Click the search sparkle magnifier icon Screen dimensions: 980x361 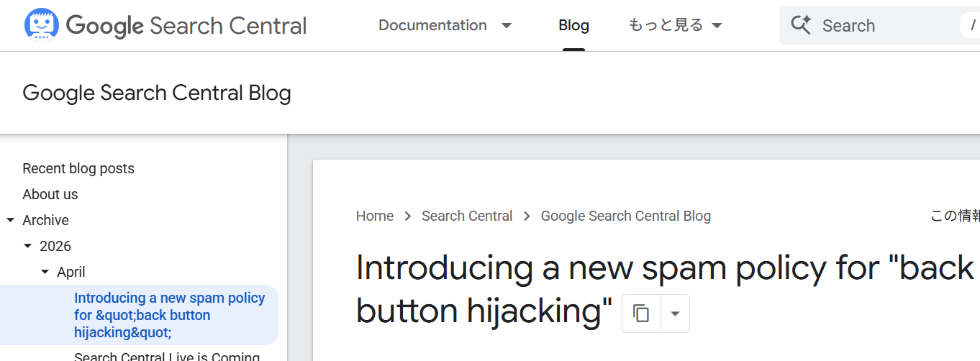[800, 25]
